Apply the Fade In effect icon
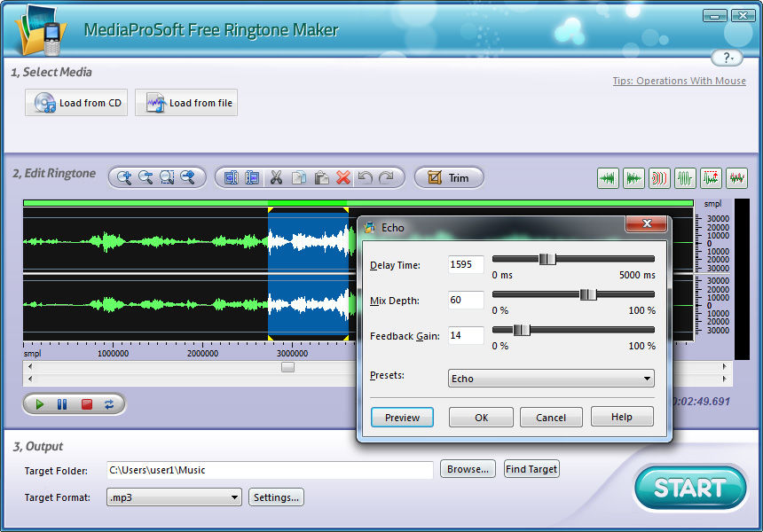 coord(608,178)
